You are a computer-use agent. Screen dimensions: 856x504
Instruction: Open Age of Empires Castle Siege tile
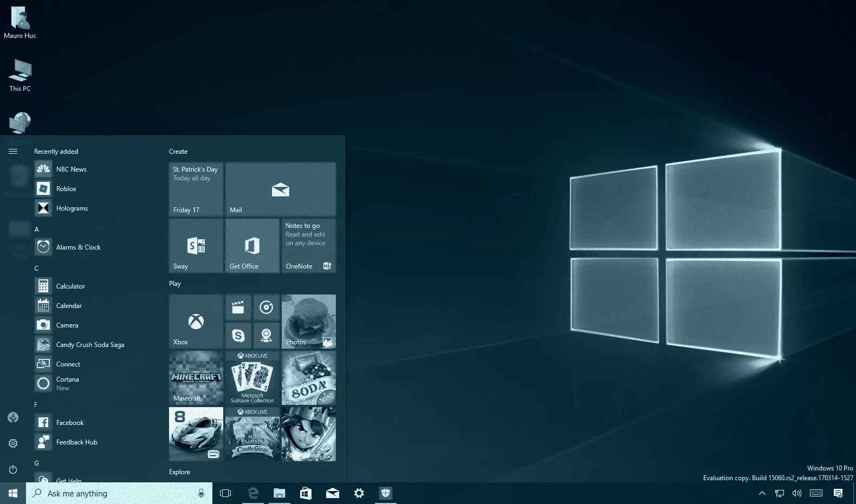[x=252, y=434]
